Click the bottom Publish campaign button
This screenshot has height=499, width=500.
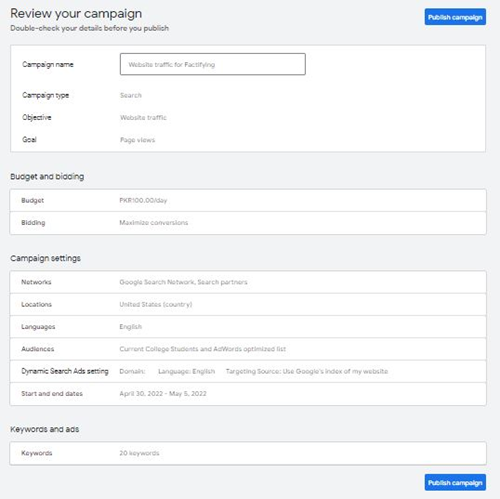pyautogui.click(x=455, y=482)
